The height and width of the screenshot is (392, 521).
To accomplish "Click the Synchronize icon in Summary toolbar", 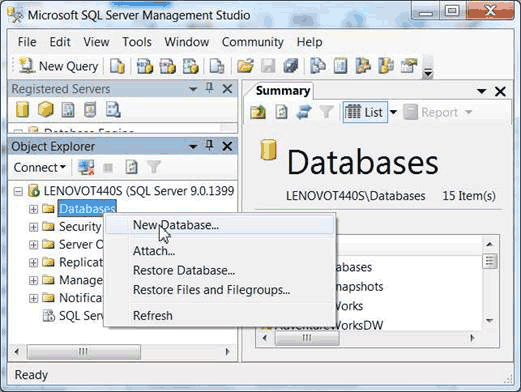I will point(304,112).
